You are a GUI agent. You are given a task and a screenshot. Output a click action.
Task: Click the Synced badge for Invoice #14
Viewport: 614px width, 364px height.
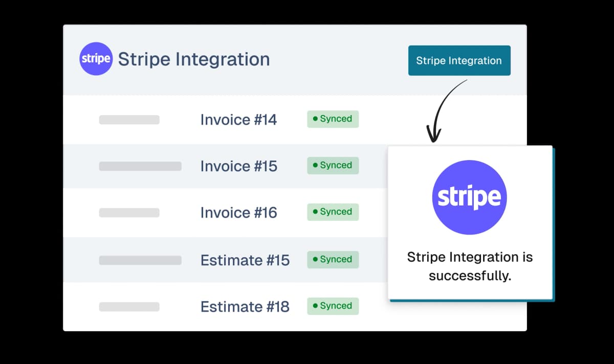(x=333, y=119)
